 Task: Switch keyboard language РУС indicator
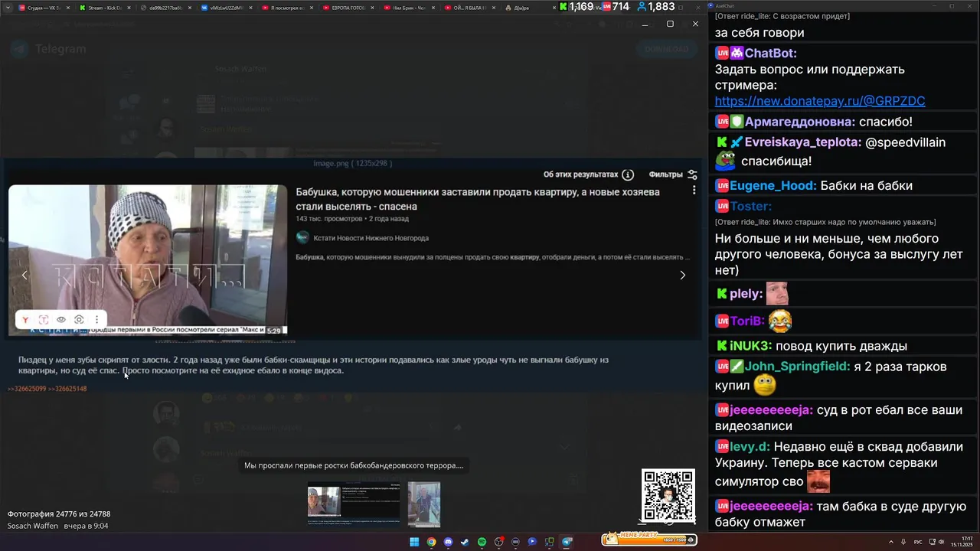tap(918, 542)
